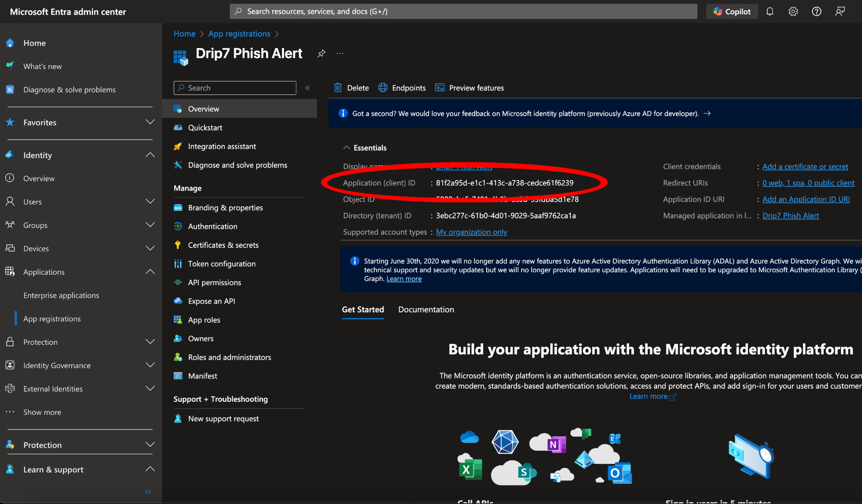Pin the Drip7 Phish Alert page
The width and height of the screenshot is (862, 504).
321,53
